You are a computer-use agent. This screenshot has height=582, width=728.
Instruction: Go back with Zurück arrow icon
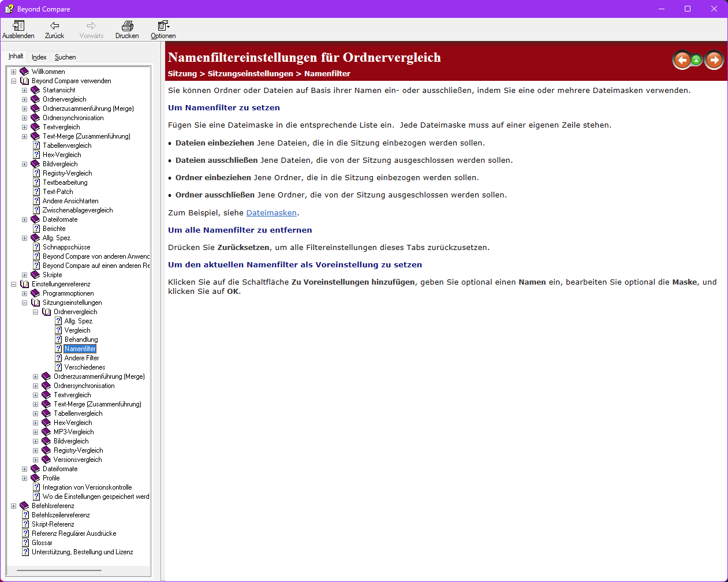click(55, 25)
